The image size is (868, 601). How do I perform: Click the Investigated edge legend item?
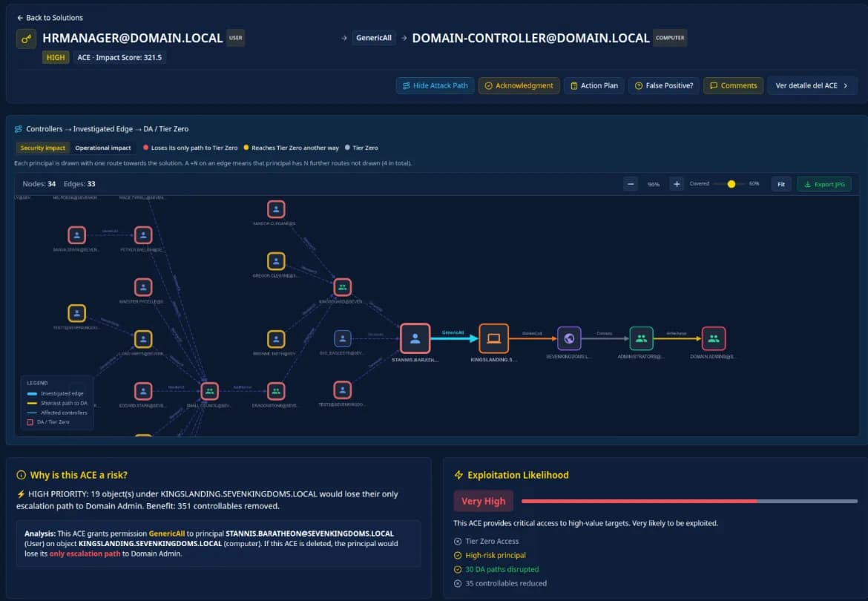point(56,393)
